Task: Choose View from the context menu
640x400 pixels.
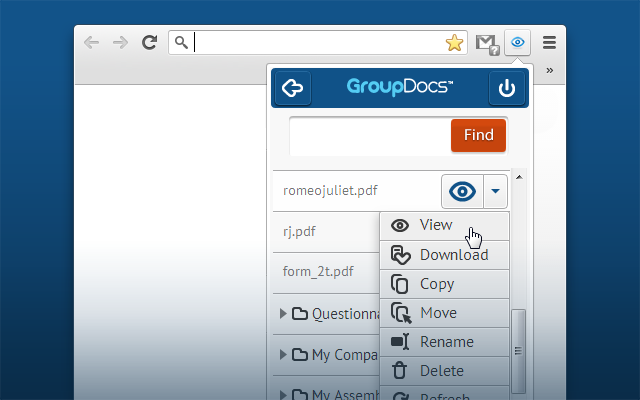Action: coord(444,226)
